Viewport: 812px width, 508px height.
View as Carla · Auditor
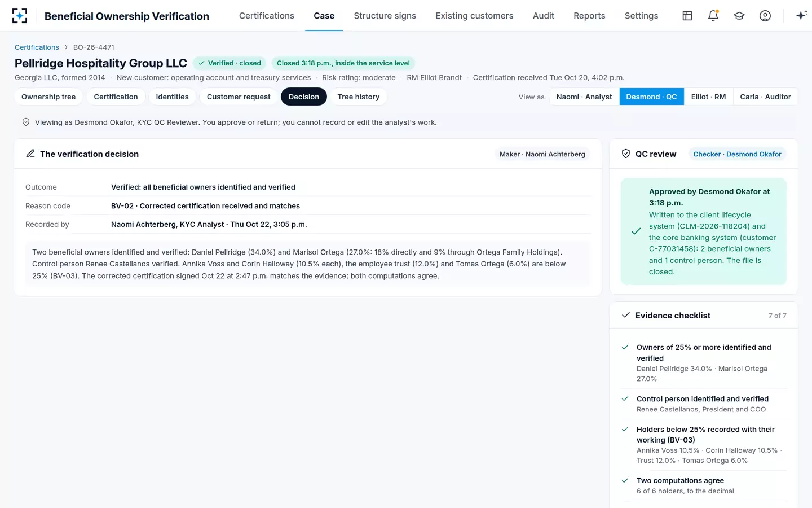(765, 97)
